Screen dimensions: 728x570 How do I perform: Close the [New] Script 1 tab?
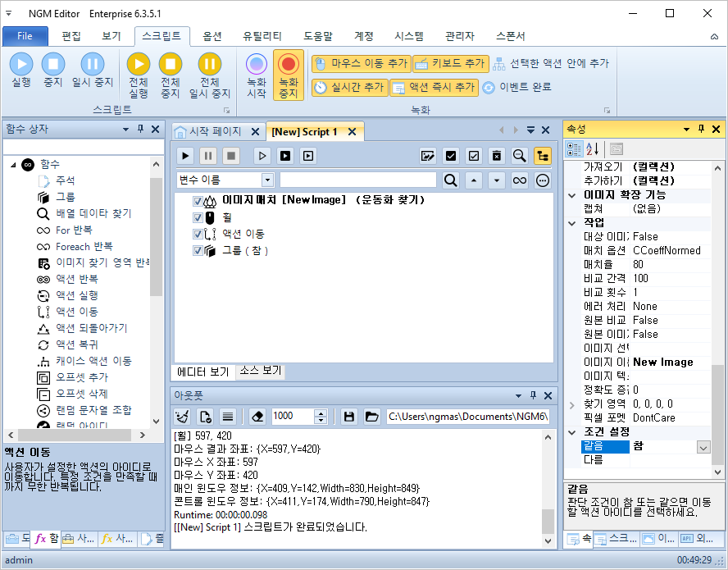[x=352, y=132]
